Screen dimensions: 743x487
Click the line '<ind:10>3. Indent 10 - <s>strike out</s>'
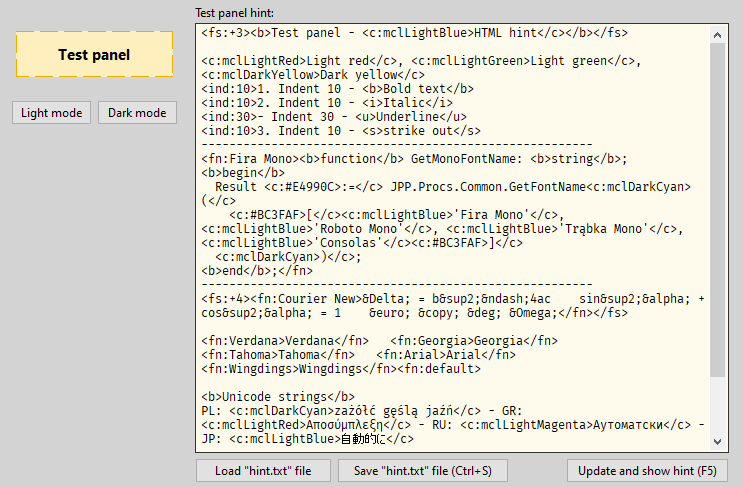coord(341,131)
